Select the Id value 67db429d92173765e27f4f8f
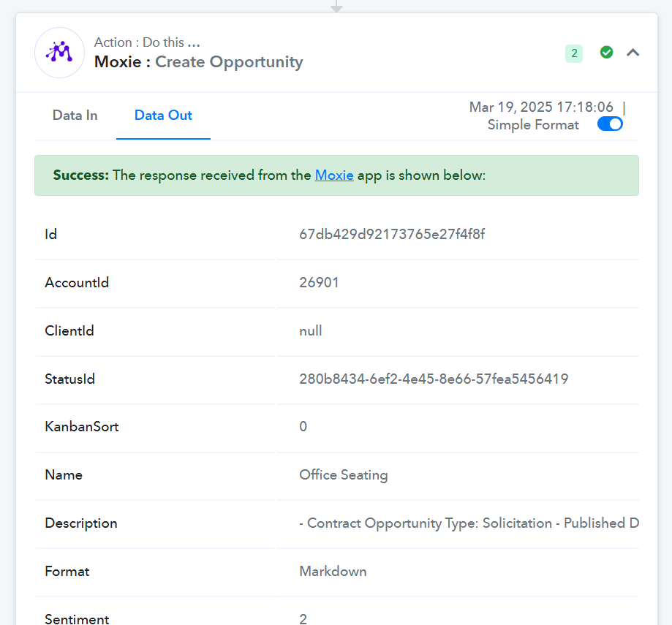672x625 pixels. point(392,235)
